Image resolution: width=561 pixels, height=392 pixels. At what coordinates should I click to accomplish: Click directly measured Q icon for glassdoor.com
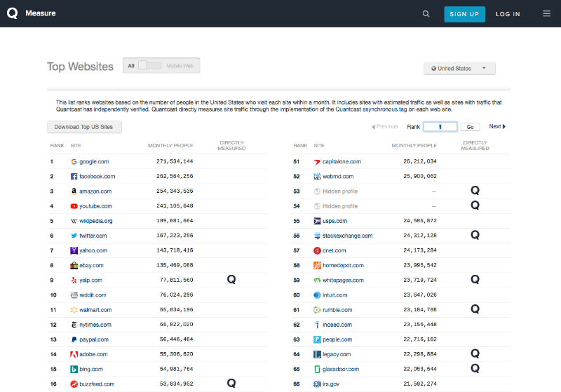pyautogui.click(x=475, y=368)
